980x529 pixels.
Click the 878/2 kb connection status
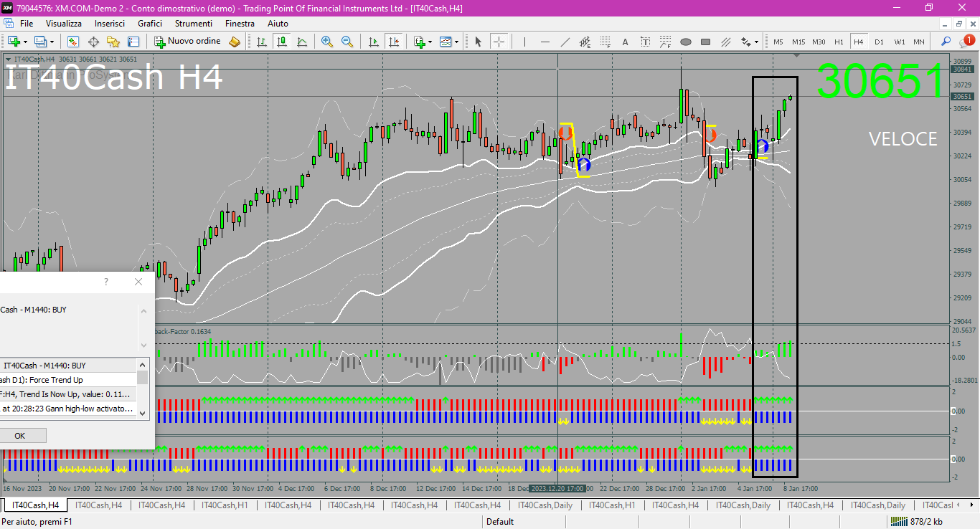[918, 522]
